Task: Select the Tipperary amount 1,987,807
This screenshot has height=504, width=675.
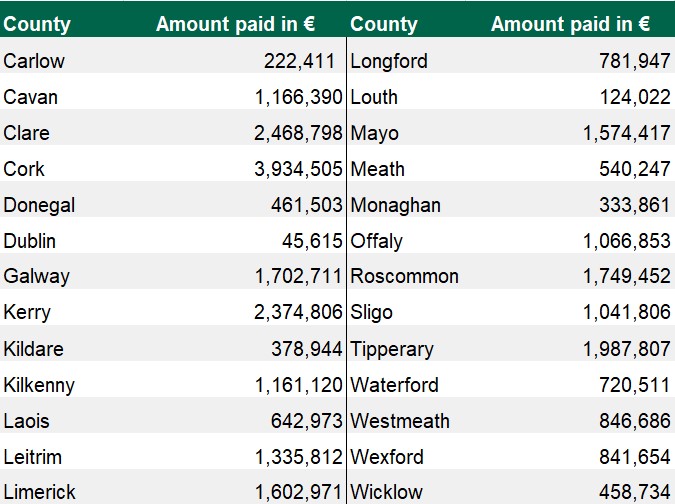Action: pyautogui.click(x=627, y=349)
